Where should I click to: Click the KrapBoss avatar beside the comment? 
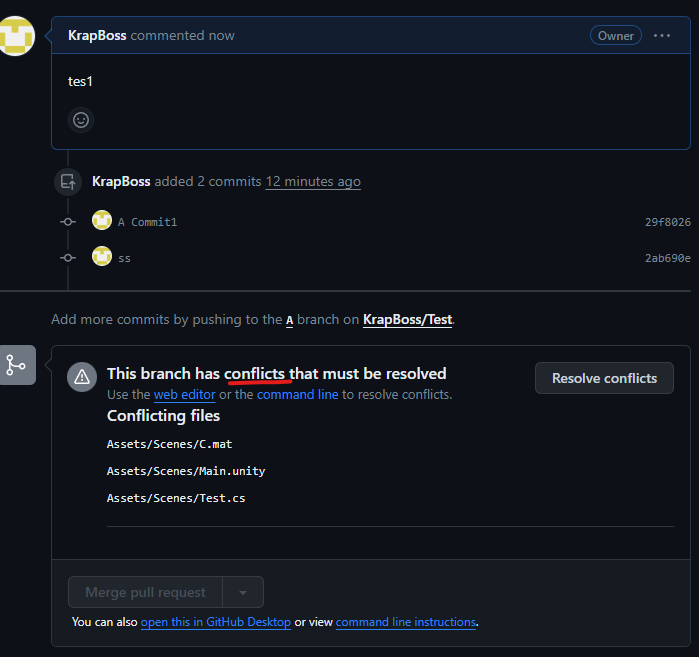16,36
